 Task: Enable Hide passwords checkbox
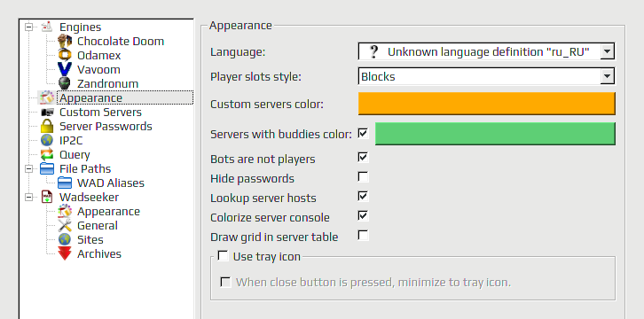[x=363, y=176]
